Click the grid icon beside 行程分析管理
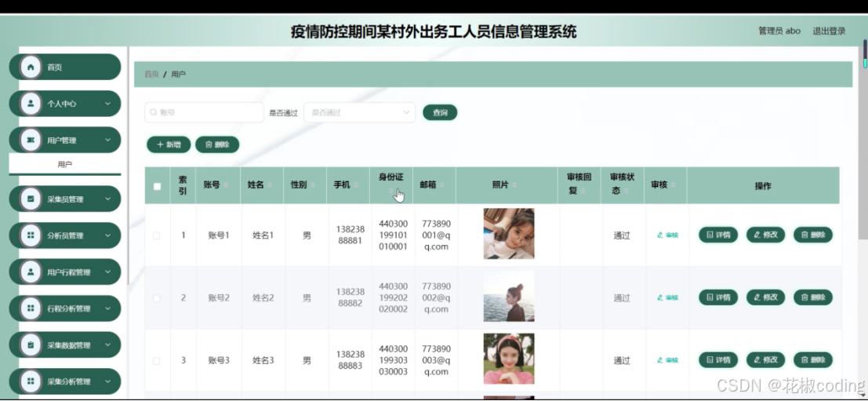Screen dimensions: 868x401 pos(31,308)
